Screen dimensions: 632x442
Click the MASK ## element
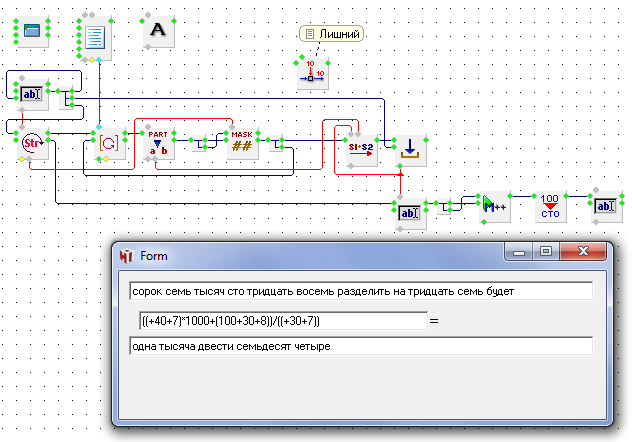click(242, 144)
